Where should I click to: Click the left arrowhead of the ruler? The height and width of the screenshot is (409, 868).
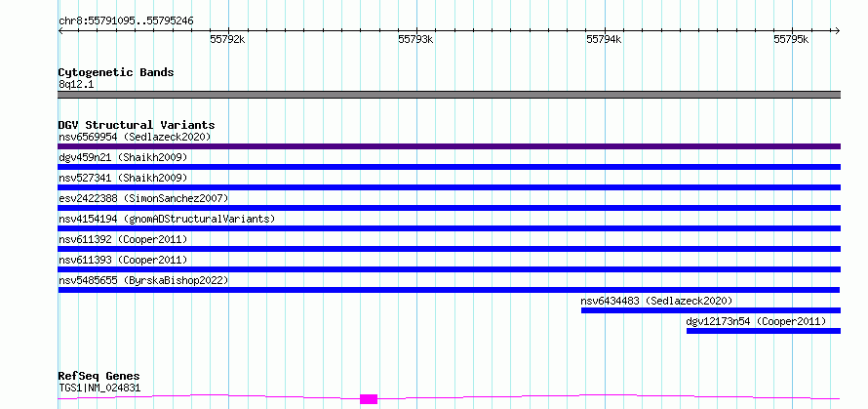pos(60,31)
